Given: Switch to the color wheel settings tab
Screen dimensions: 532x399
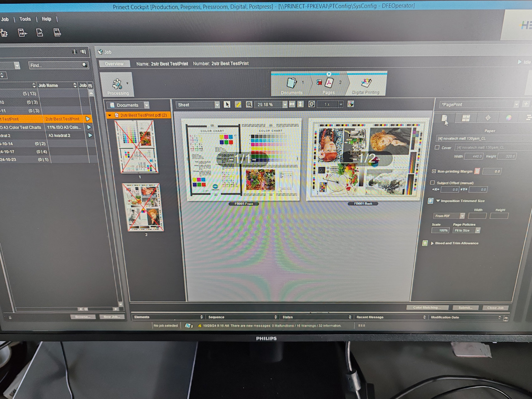Looking at the screenshot, I should 509,118.
